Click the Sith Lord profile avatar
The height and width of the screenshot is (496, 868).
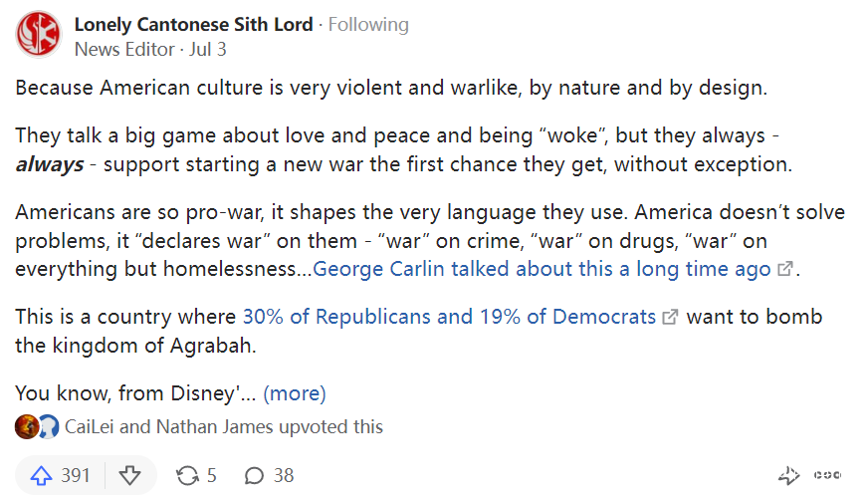tap(40, 34)
